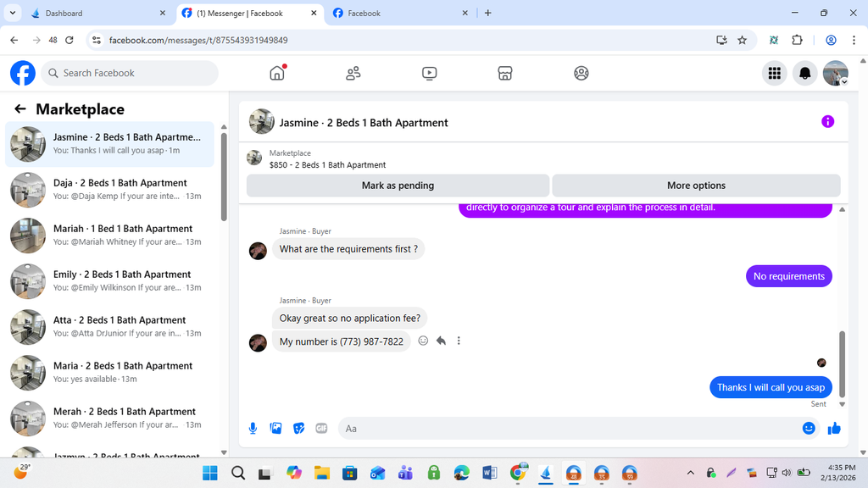Open Microsoft Word from the taskbar
This screenshot has height=488, width=868.
click(489, 473)
